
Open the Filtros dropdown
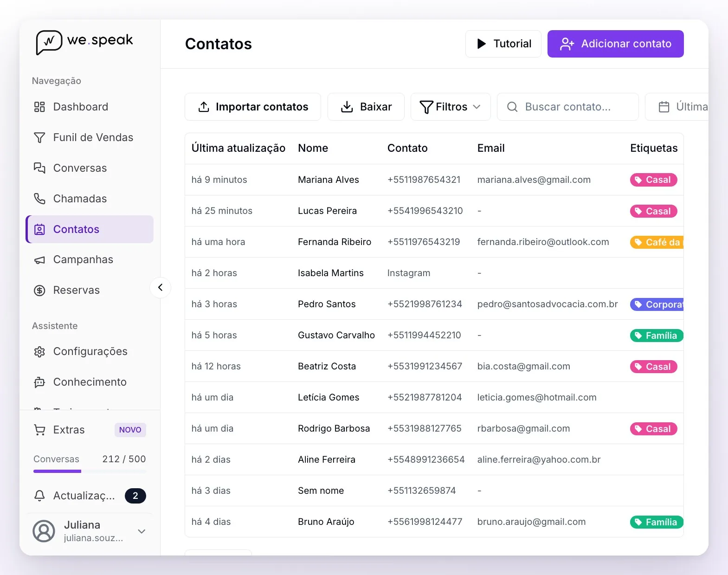coord(451,107)
